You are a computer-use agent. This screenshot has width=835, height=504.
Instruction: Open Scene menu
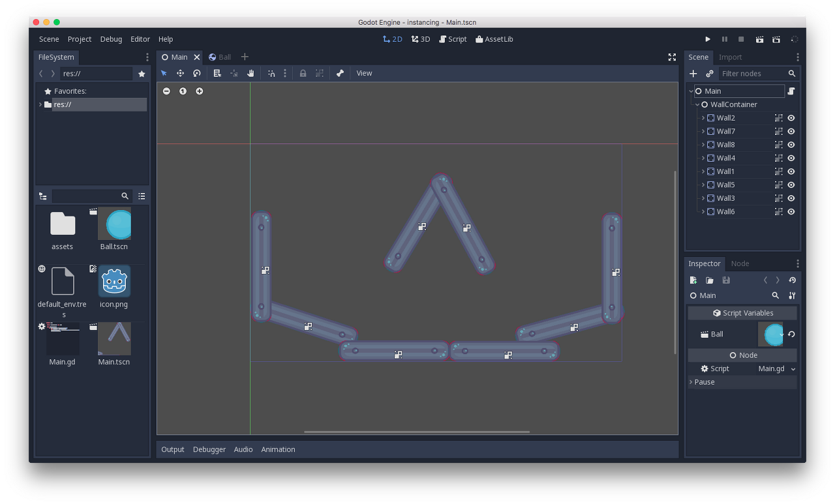point(49,39)
